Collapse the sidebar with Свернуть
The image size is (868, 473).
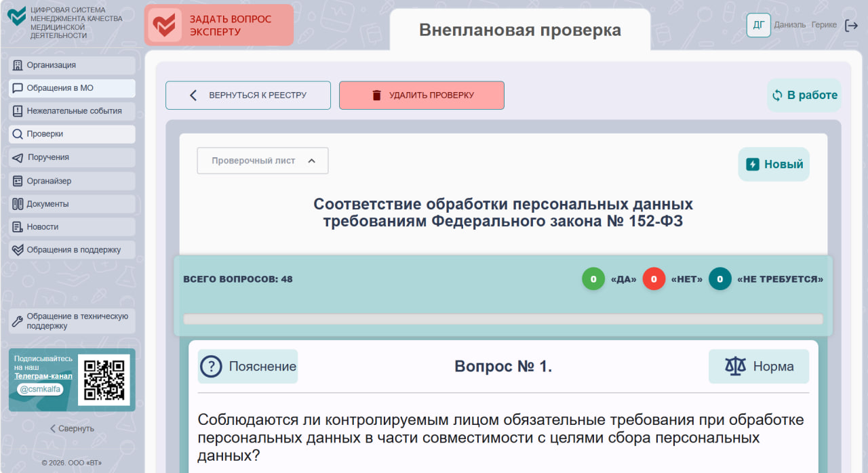pos(71,428)
